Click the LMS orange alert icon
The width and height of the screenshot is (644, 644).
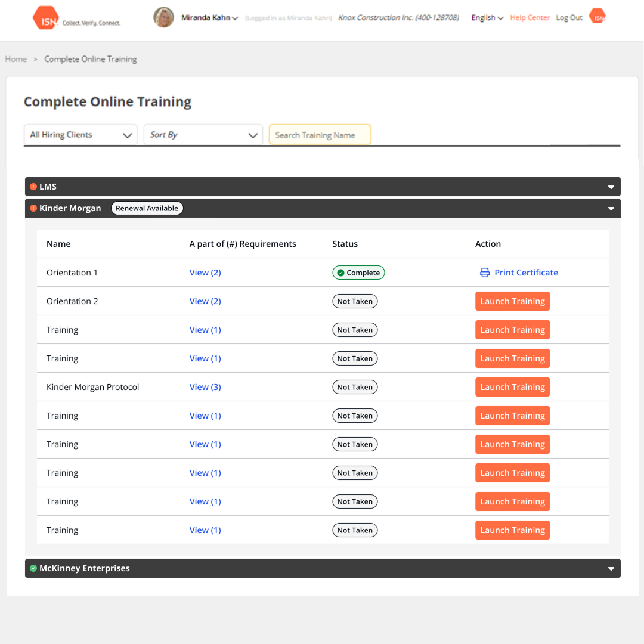tap(33, 187)
